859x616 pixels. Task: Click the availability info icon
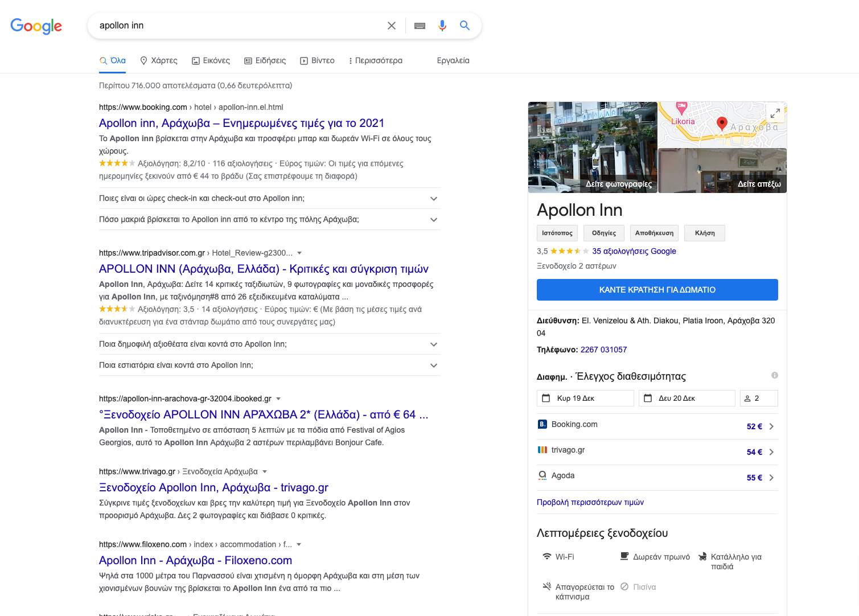click(775, 375)
